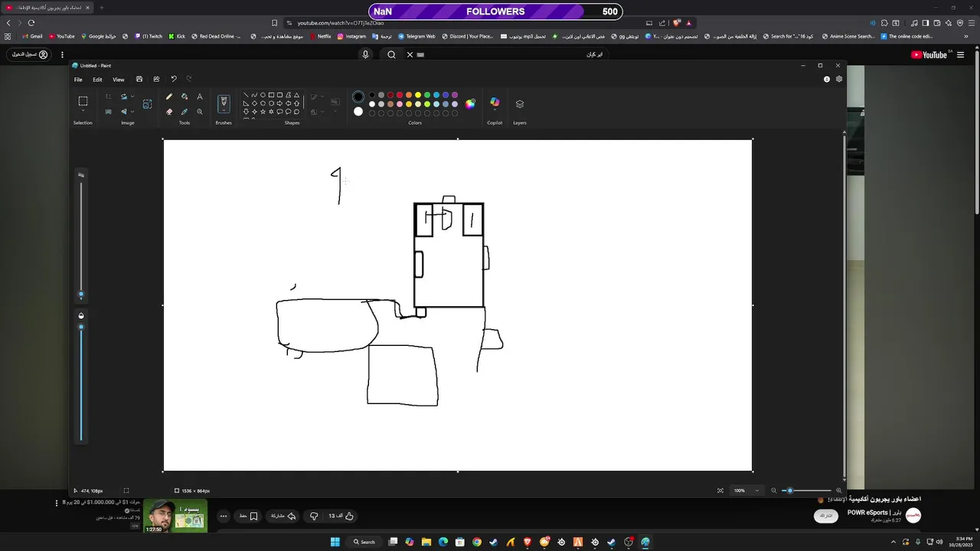The height and width of the screenshot is (551, 980).
Task: Click YouTube voice search microphone icon
Action: point(365,54)
